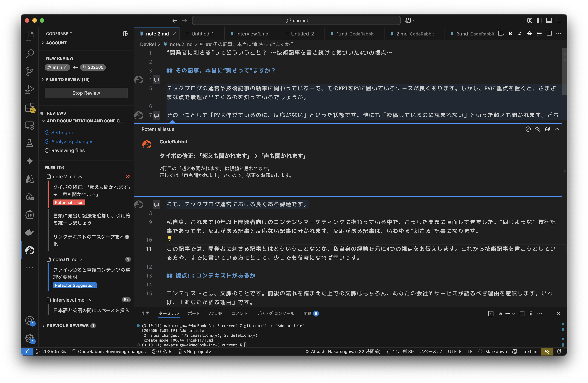Click the Analyzing changes link
Image resolution: width=588 pixels, height=383 pixels.
pyautogui.click(x=72, y=141)
